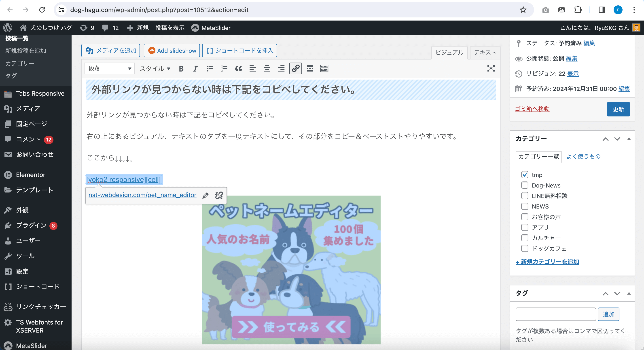The height and width of the screenshot is (350, 644).
Task: Switch to テキスト editor tab
Action: click(485, 53)
